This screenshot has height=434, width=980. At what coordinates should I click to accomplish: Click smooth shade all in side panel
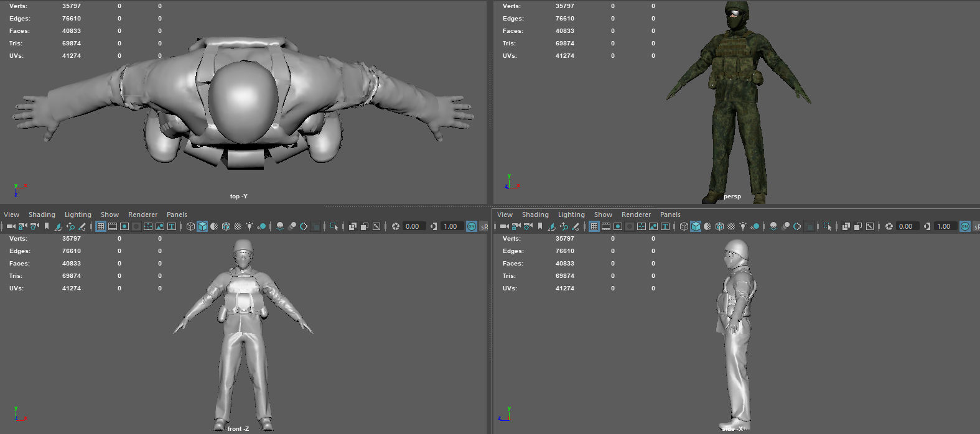pos(696,226)
